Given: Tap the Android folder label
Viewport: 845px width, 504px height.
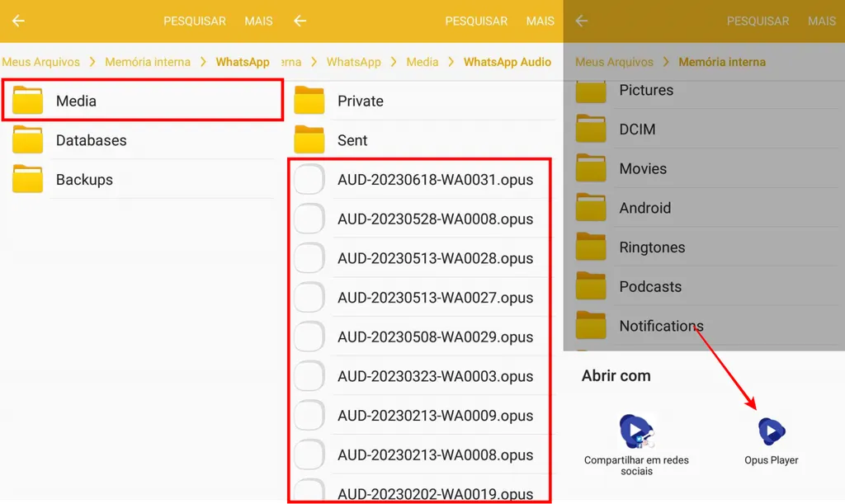Looking at the screenshot, I should pos(645,208).
